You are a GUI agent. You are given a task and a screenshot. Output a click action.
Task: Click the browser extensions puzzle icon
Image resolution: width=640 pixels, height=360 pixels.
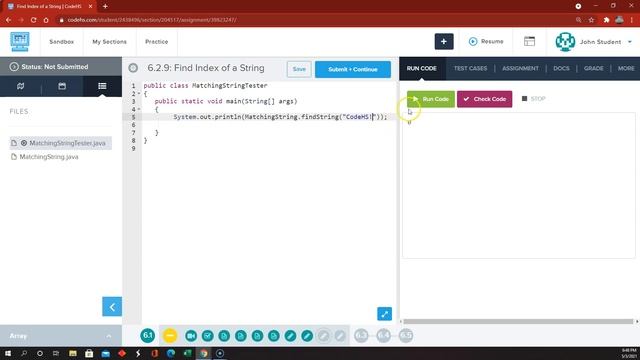point(607,20)
